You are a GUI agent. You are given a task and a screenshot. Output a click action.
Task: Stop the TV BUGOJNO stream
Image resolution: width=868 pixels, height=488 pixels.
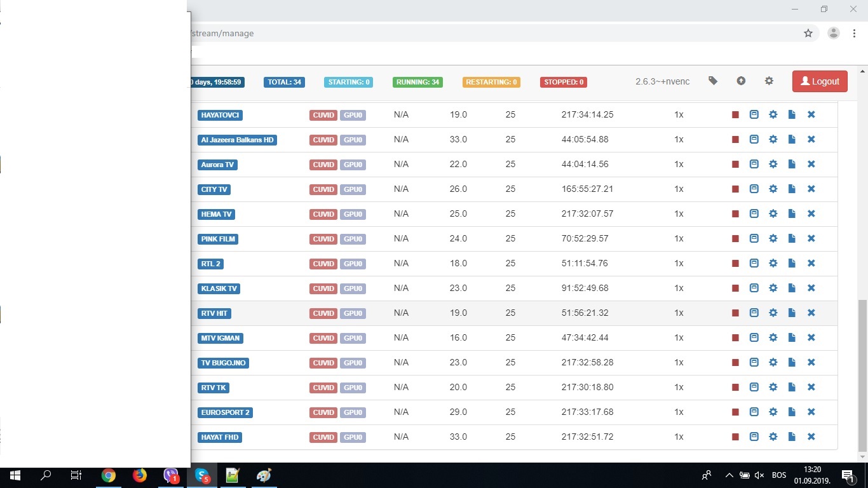[x=735, y=363]
